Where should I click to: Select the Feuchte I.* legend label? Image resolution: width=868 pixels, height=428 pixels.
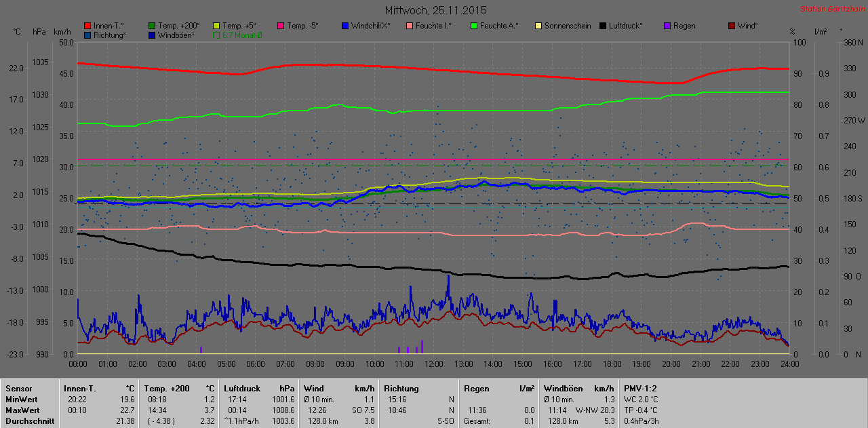pyautogui.click(x=434, y=26)
